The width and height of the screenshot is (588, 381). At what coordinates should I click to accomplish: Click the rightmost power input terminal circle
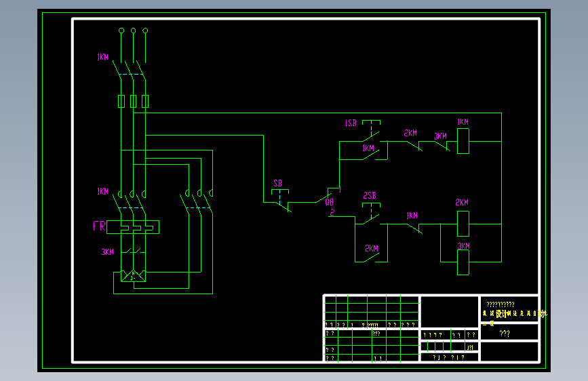pos(145,31)
